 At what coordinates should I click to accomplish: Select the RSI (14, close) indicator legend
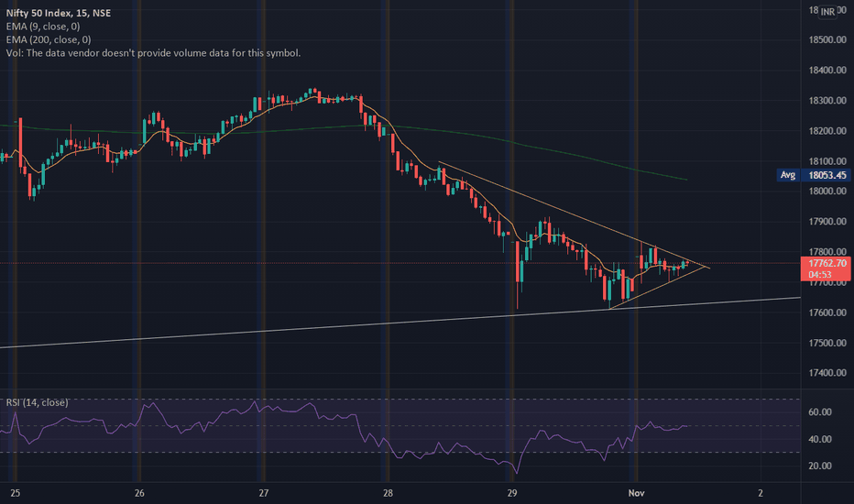click(x=37, y=402)
